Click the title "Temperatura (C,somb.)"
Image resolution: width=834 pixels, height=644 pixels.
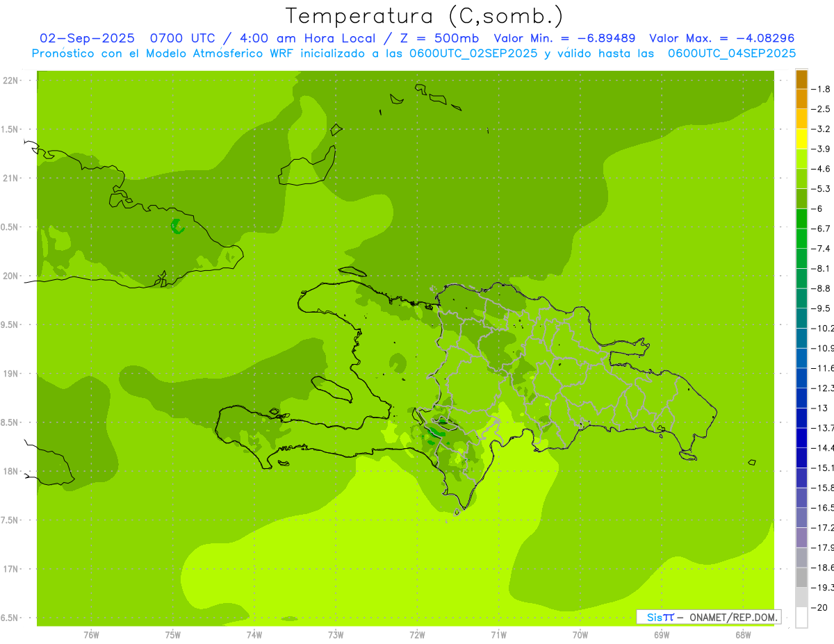pos(424,16)
